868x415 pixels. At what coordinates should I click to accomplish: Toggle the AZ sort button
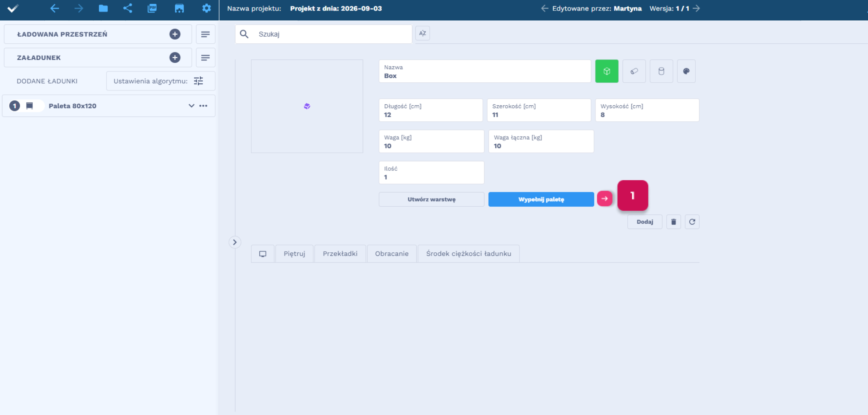click(x=422, y=33)
